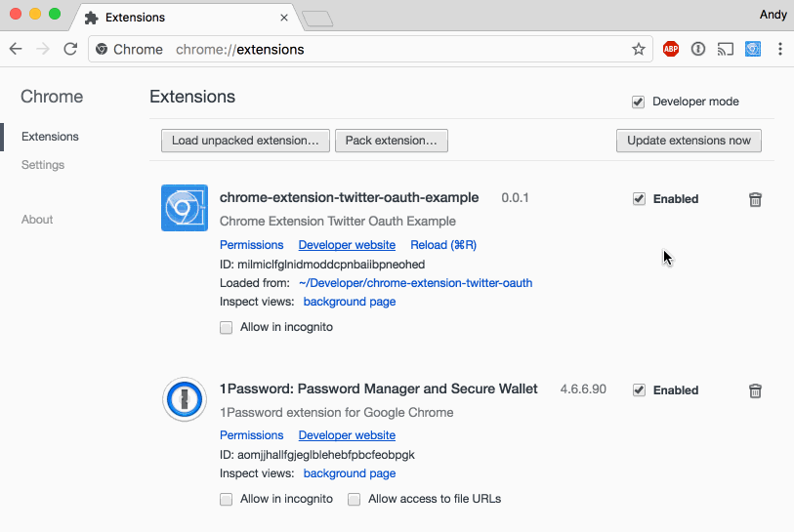Click the Cast toolbar icon
Screen dimensions: 794x532
tap(725, 49)
